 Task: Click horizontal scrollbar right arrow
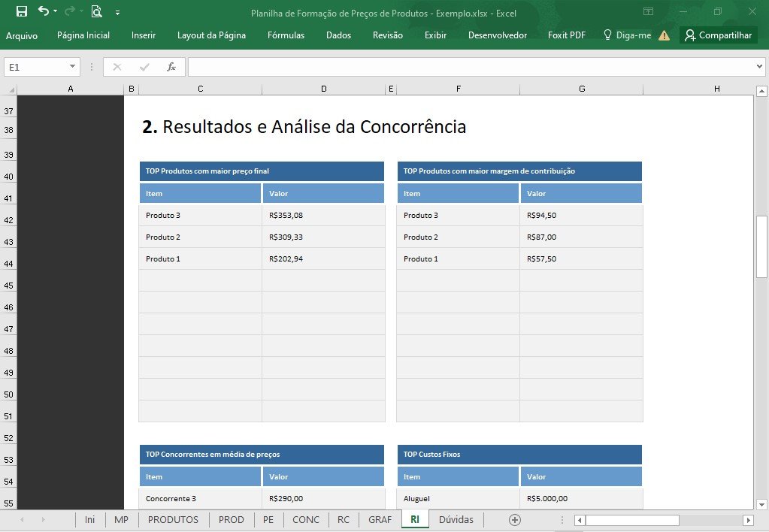(748, 520)
